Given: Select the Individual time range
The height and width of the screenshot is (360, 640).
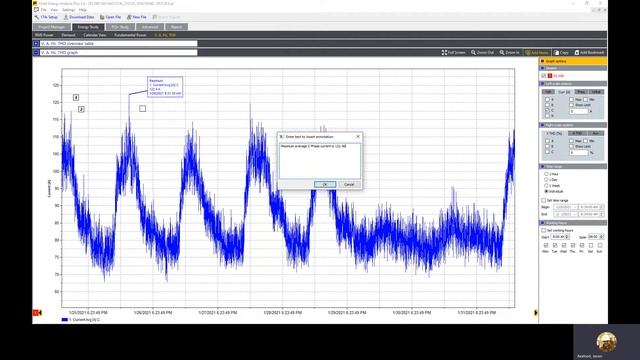Looking at the screenshot, I should [546, 191].
